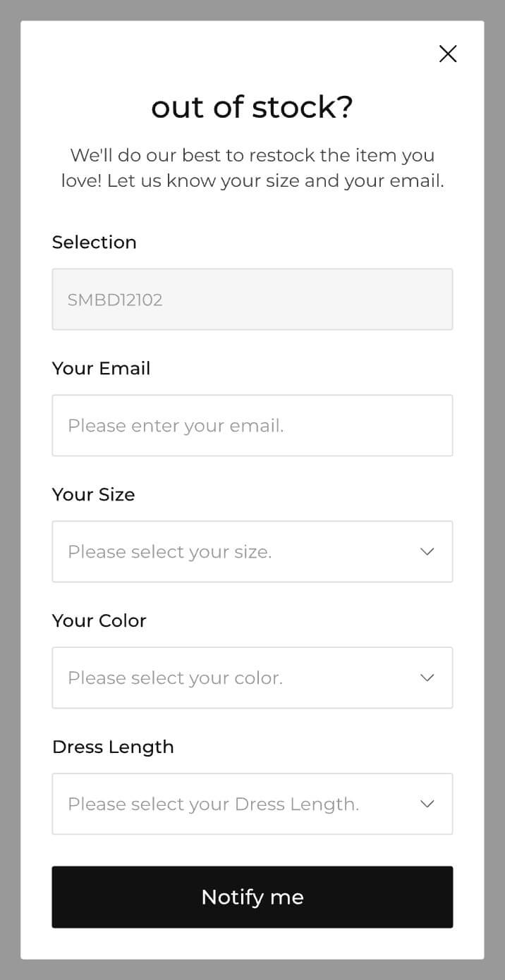Click the 'Your Color' label
505x980 pixels.
click(x=99, y=620)
